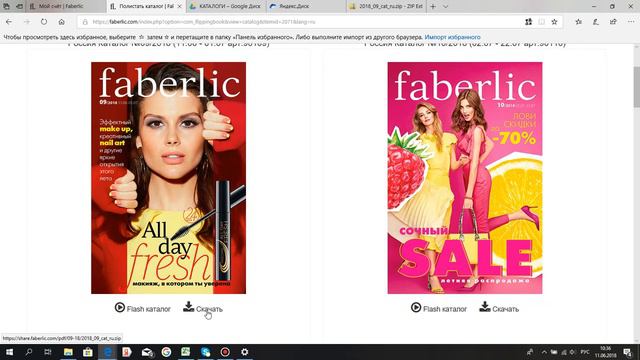Image resolution: width=640 pixels, height=360 pixels.
Task: Refresh the current page
Action: 44,22
